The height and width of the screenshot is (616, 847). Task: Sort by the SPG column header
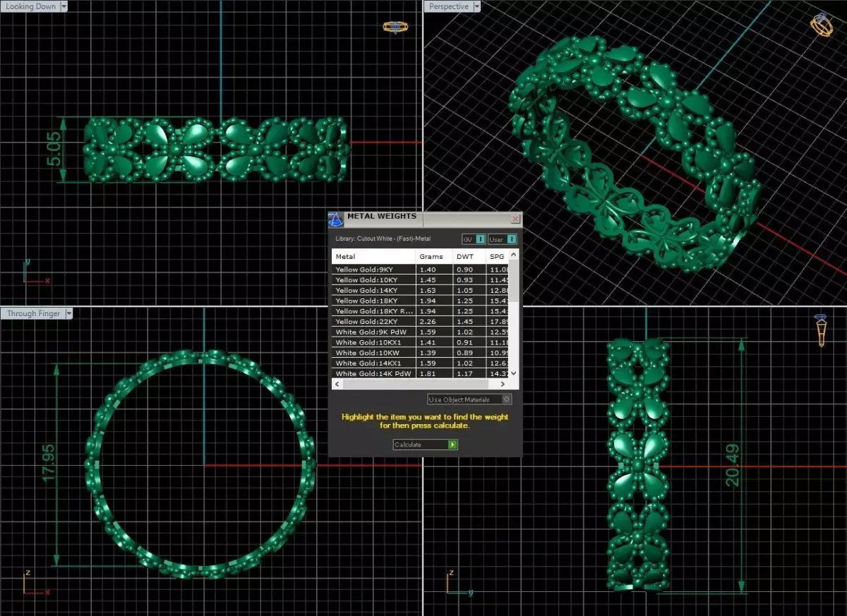498,256
